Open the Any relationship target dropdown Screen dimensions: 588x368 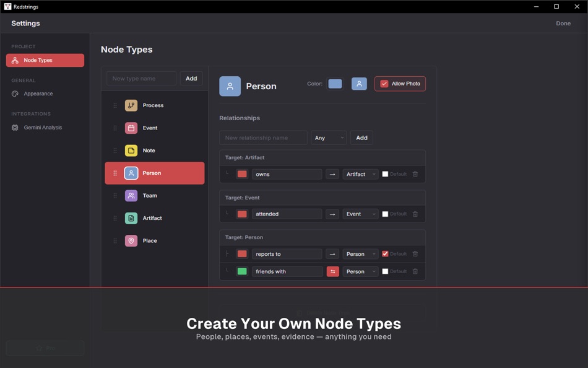pyautogui.click(x=329, y=138)
